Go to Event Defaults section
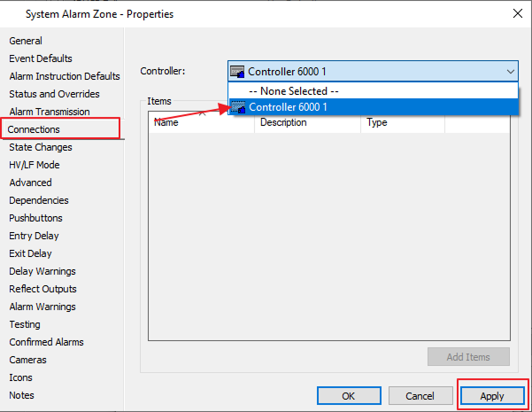 coord(41,58)
